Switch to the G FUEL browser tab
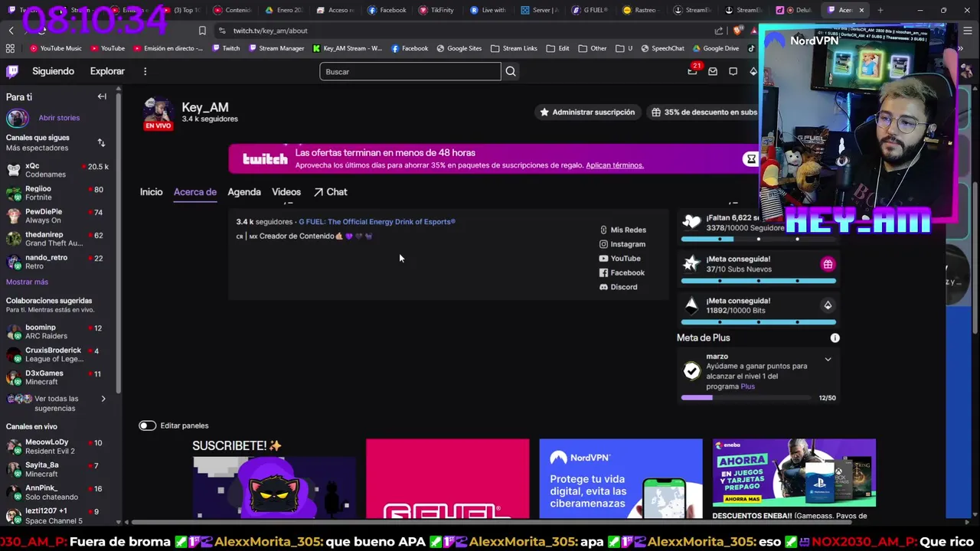The height and width of the screenshot is (551, 980). point(590,10)
